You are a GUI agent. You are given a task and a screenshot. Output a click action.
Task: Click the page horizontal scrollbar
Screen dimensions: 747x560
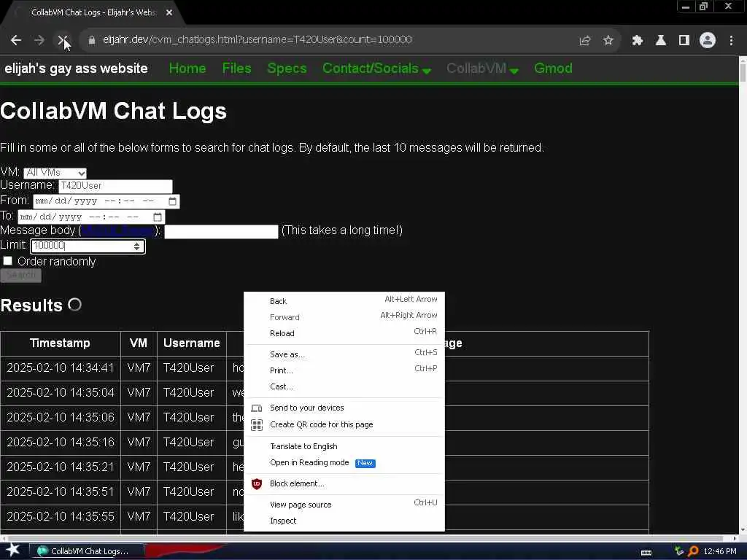(x=369, y=539)
